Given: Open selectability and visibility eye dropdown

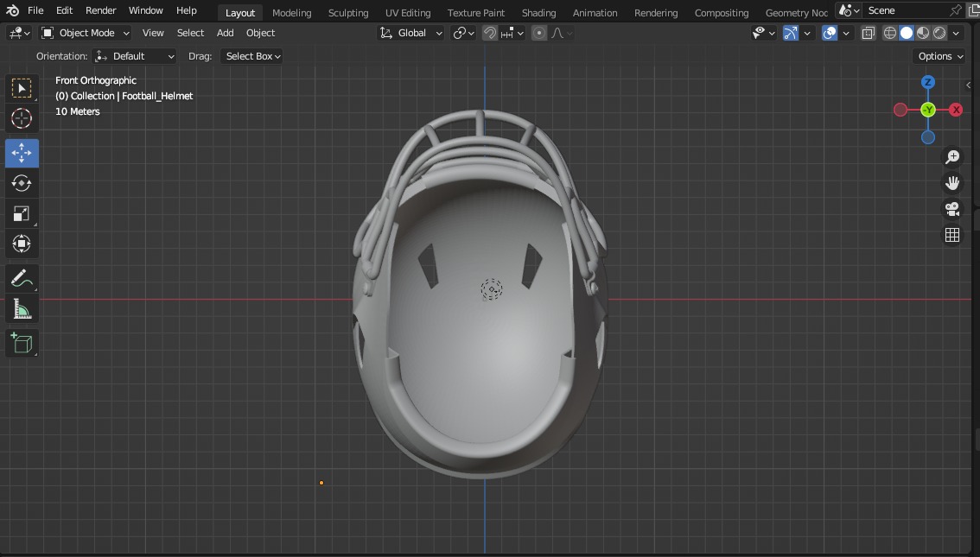Looking at the screenshot, I should [x=764, y=33].
